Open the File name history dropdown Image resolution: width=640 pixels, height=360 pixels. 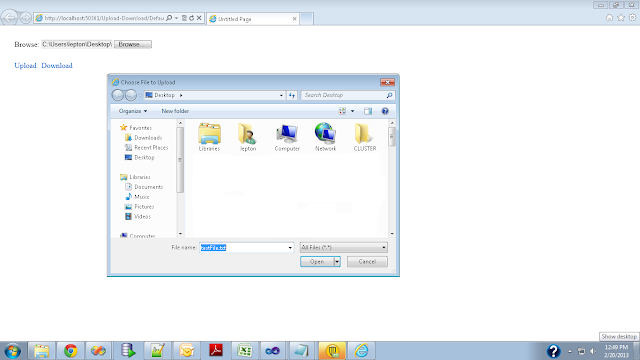tap(290, 248)
